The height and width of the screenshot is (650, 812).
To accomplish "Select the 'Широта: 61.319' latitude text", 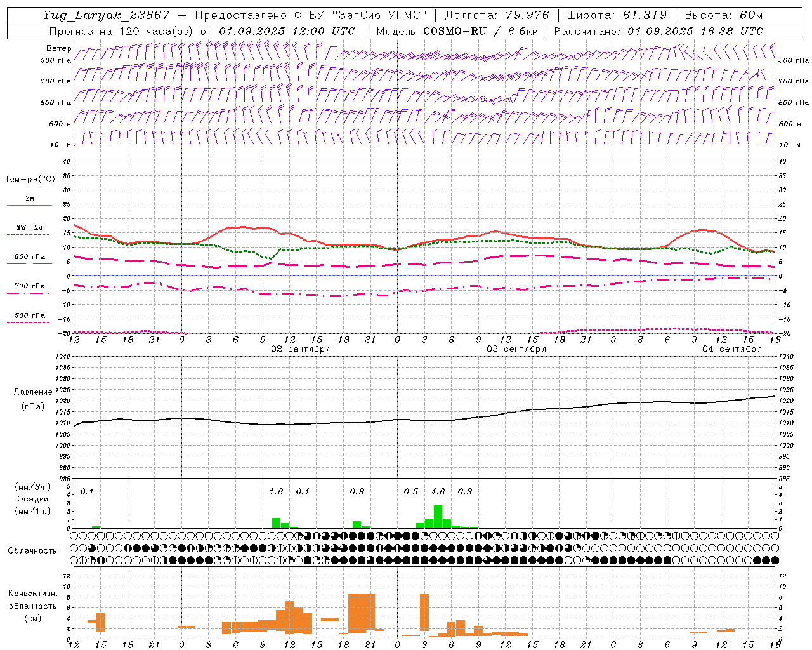I will [x=617, y=15].
